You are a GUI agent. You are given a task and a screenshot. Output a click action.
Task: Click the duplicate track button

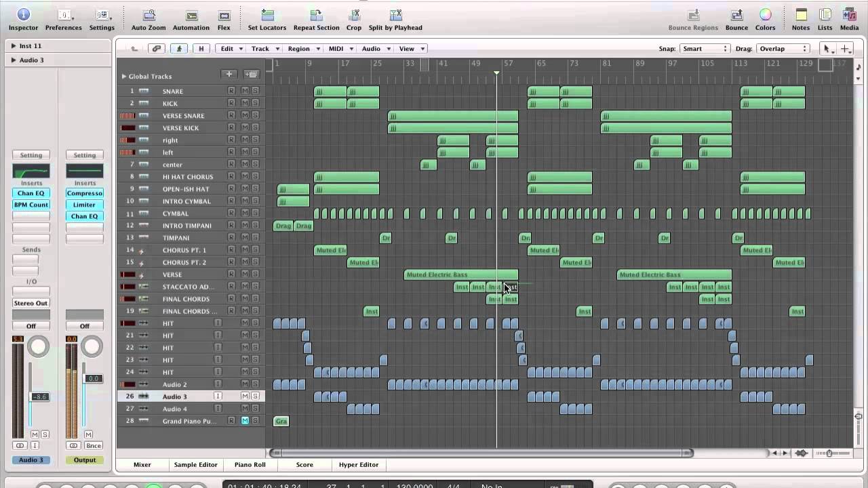252,75
